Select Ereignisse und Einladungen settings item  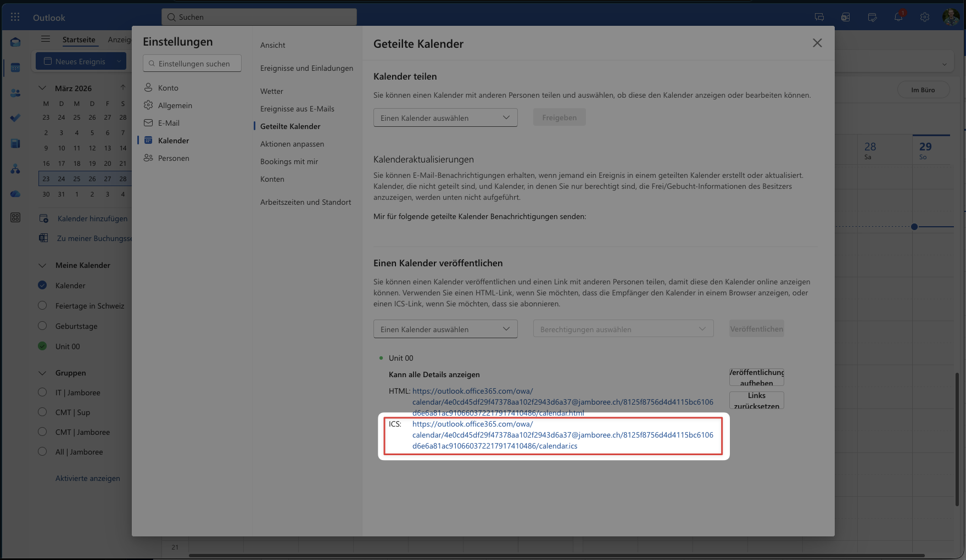pyautogui.click(x=306, y=68)
